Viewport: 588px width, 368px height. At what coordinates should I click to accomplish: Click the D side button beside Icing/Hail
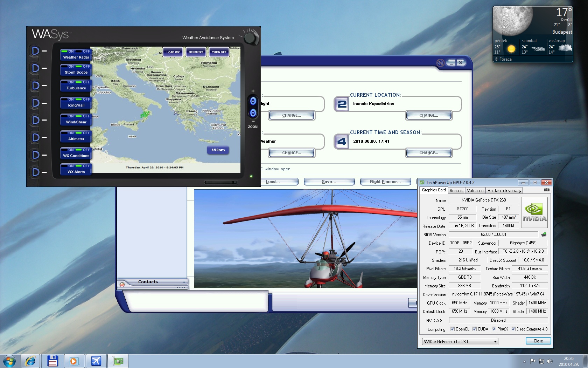[x=35, y=103]
